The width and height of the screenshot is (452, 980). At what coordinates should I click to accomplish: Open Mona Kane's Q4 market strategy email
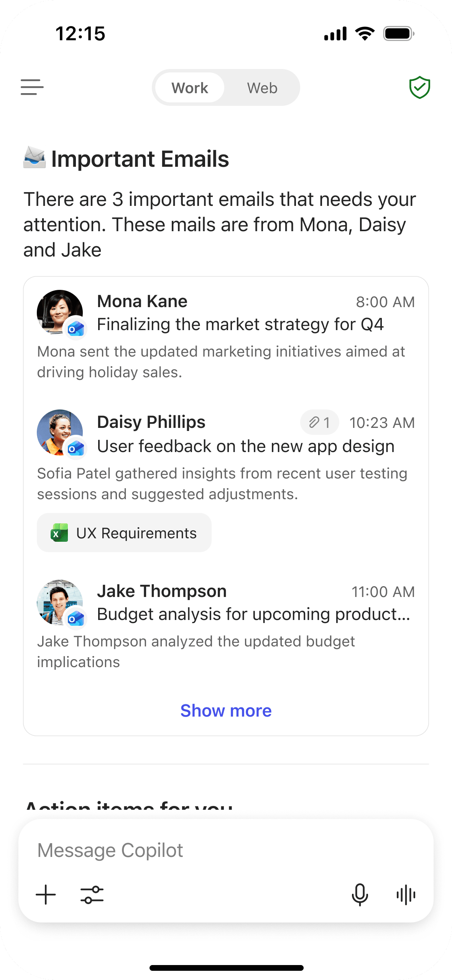226,335
